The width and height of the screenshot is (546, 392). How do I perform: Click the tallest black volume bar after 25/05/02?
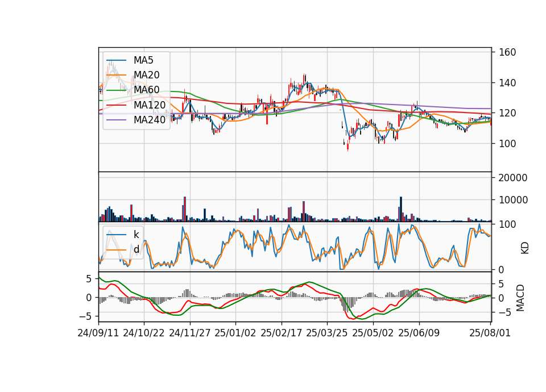tap(401, 209)
